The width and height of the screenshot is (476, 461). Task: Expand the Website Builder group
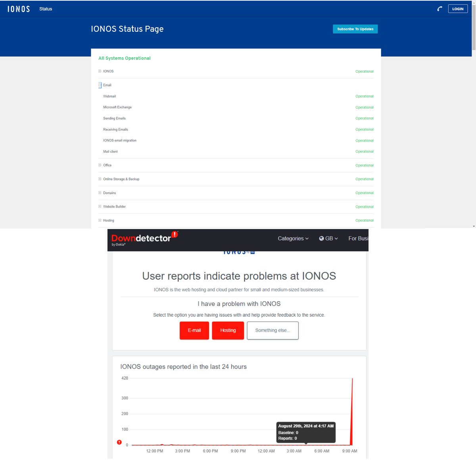(100, 207)
